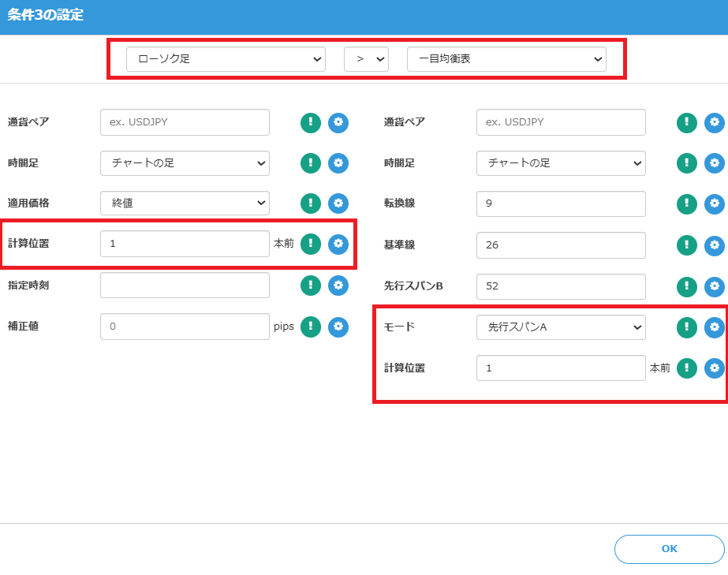Image resolution: width=728 pixels, height=575 pixels.
Task: Open the 一目均衡表 indicator dropdown
Action: click(506, 59)
